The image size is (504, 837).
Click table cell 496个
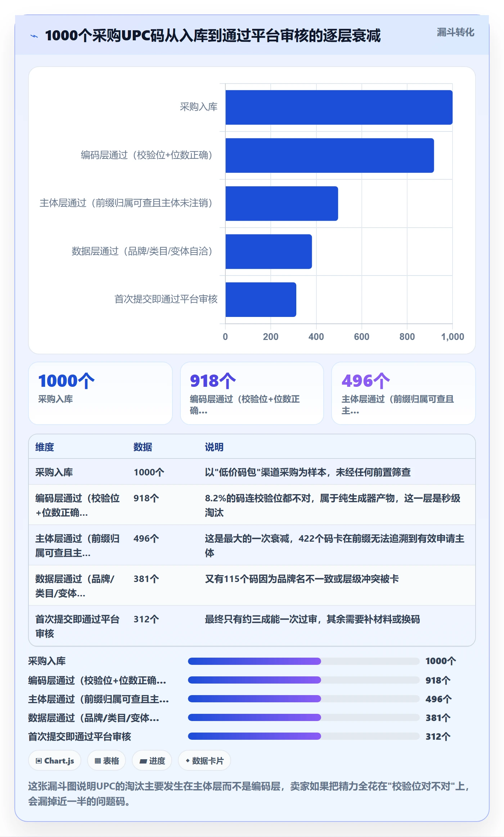pos(146,538)
